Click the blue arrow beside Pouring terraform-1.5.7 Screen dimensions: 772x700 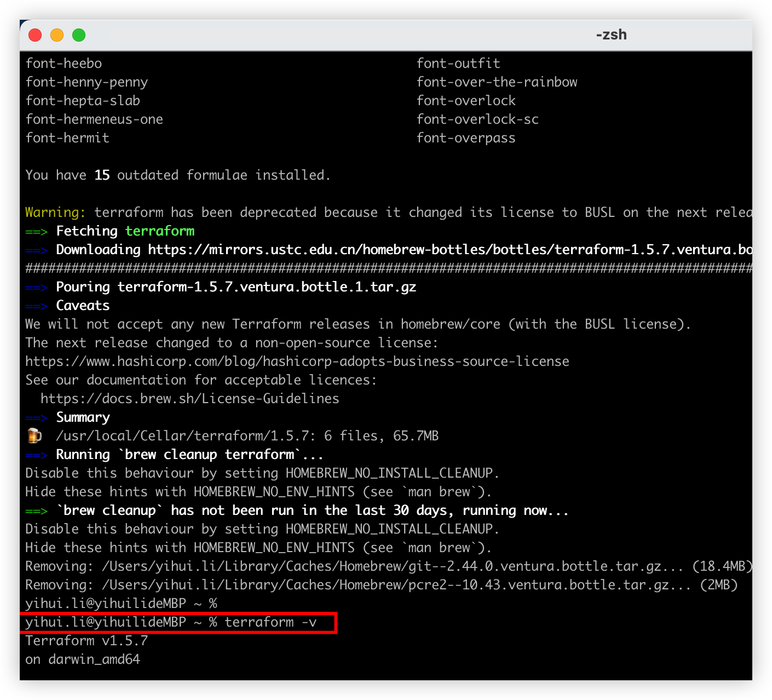(36, 288)
